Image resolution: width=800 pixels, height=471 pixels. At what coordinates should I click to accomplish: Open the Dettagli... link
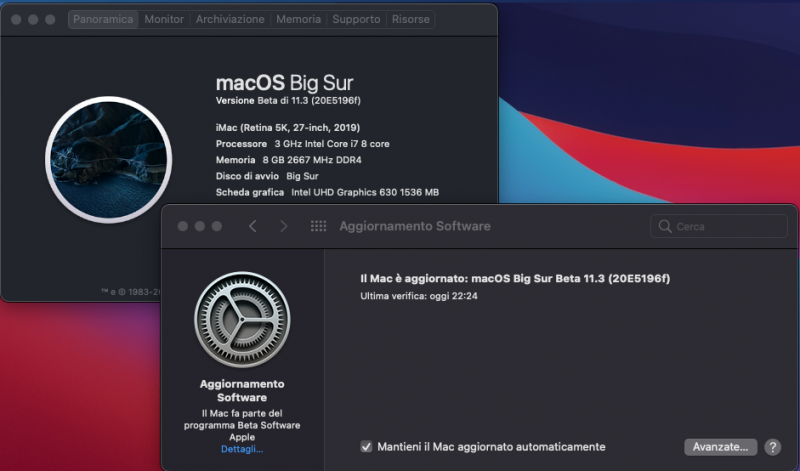(x=242, y=449)
